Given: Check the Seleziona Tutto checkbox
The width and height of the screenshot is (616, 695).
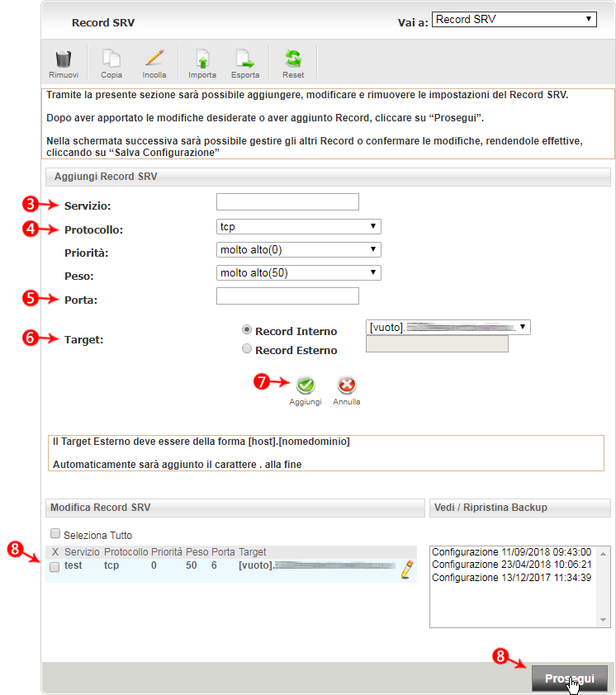Looking at the screenshot, I should [55, 533].
